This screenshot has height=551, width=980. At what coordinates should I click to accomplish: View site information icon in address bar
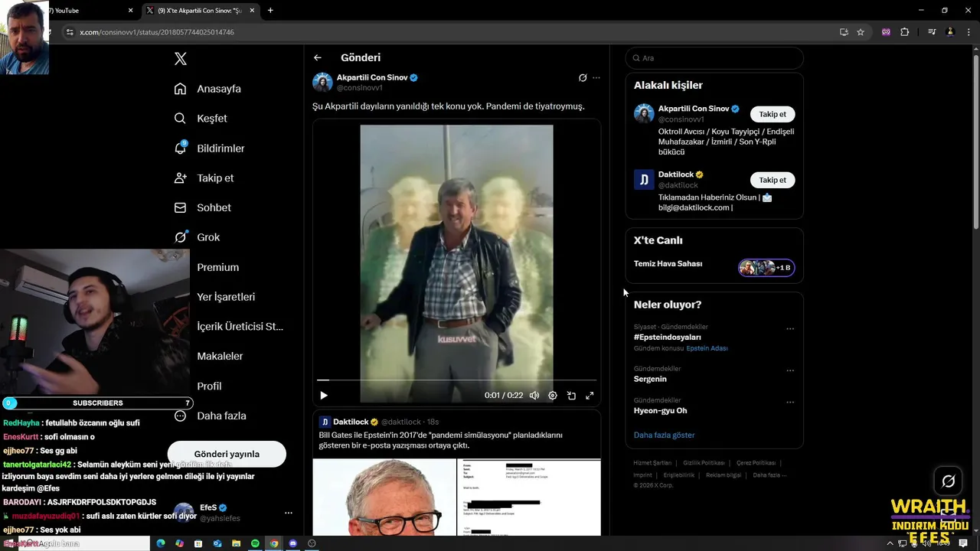click(x=70, y=32)
